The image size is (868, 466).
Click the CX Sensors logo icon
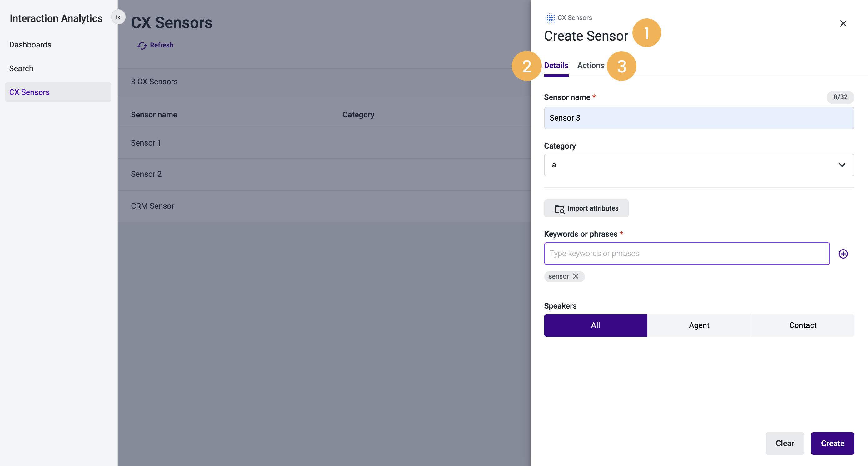(x=550, y=18)
